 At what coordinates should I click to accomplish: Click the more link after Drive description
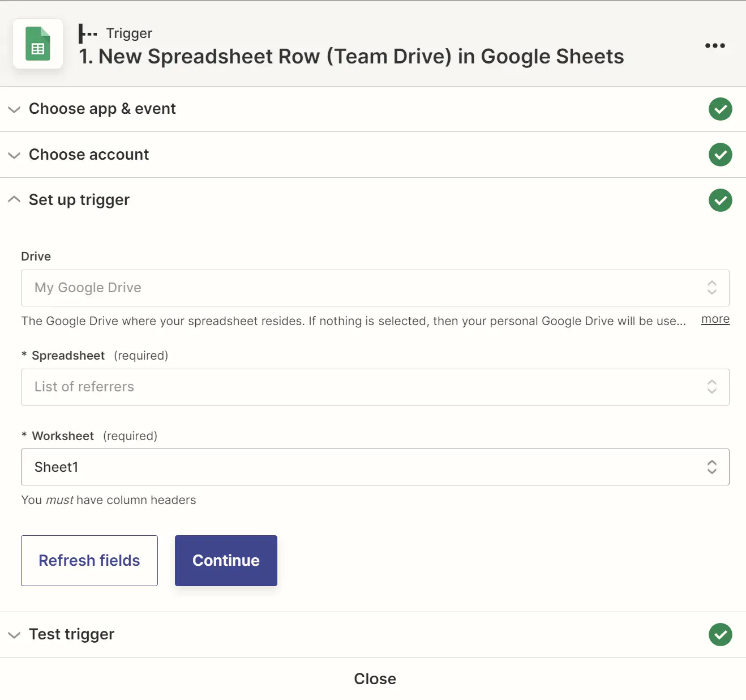coord(715,319)
